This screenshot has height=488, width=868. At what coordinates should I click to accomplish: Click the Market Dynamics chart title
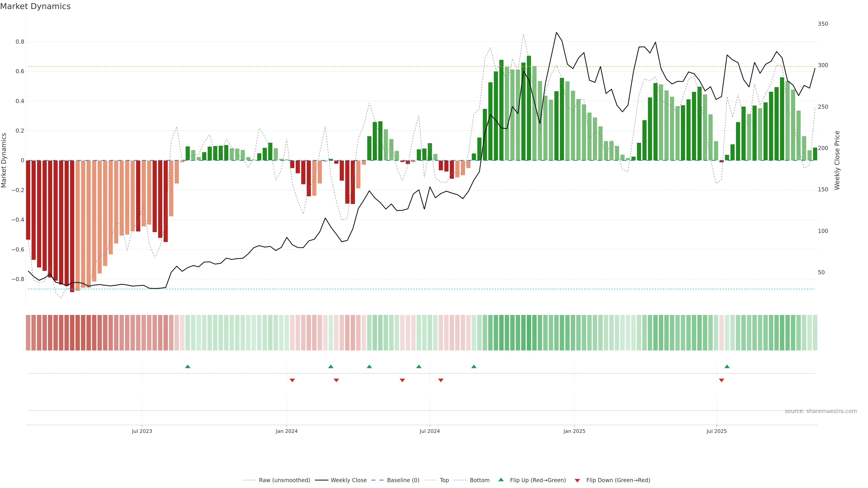(35, 6)
